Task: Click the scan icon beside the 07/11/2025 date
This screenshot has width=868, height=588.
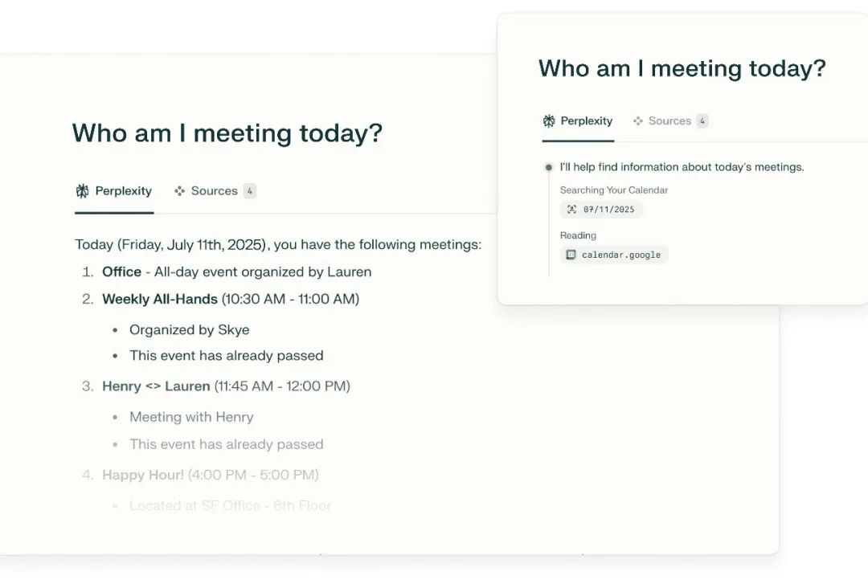Action: click(571, 210)
